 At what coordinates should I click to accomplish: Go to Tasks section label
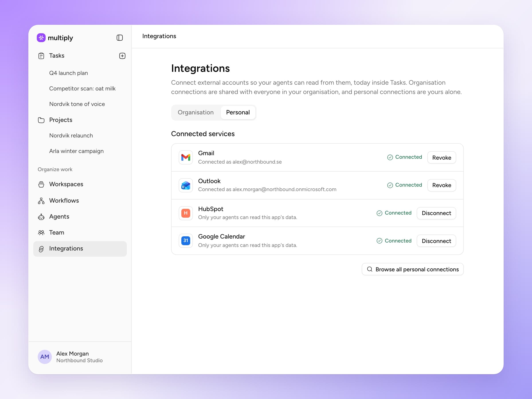pyautogui.click(x=57, y=56)
